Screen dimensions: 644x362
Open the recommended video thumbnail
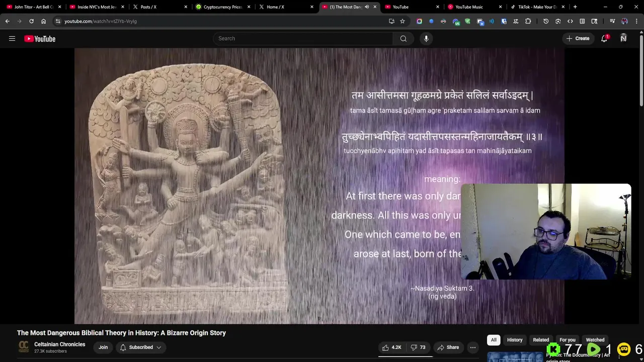(515, 357)
